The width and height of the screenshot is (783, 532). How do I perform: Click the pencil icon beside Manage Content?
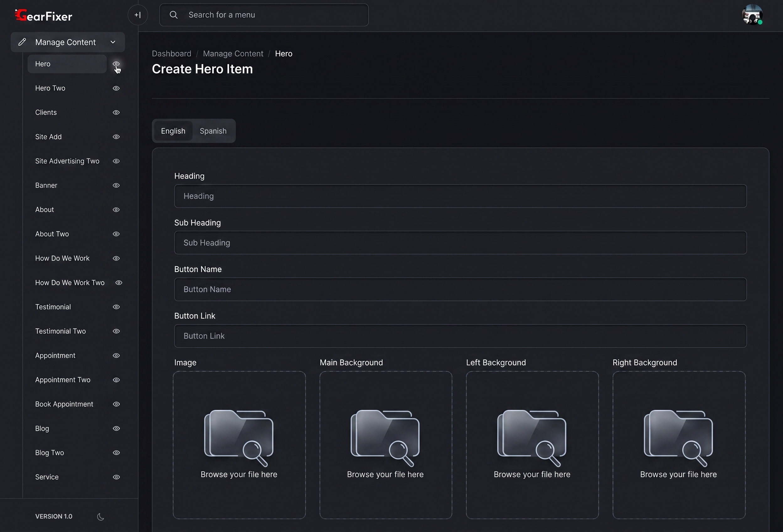tap(22, 42)
